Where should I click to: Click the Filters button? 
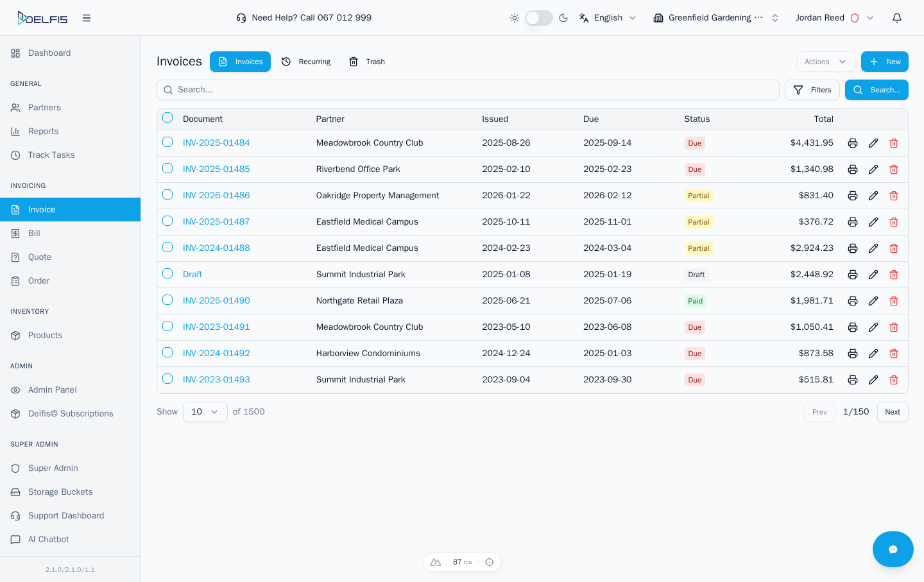[812, 90]
